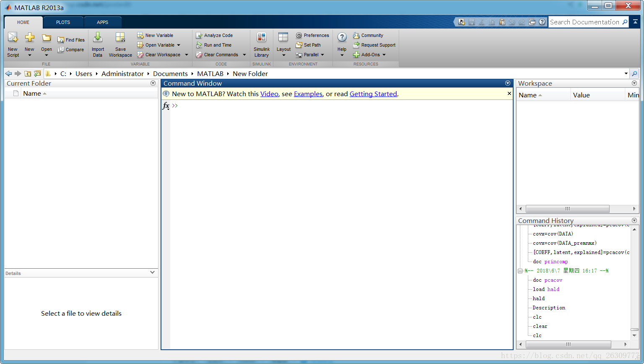Open Command Window panel actions menu

508,83
